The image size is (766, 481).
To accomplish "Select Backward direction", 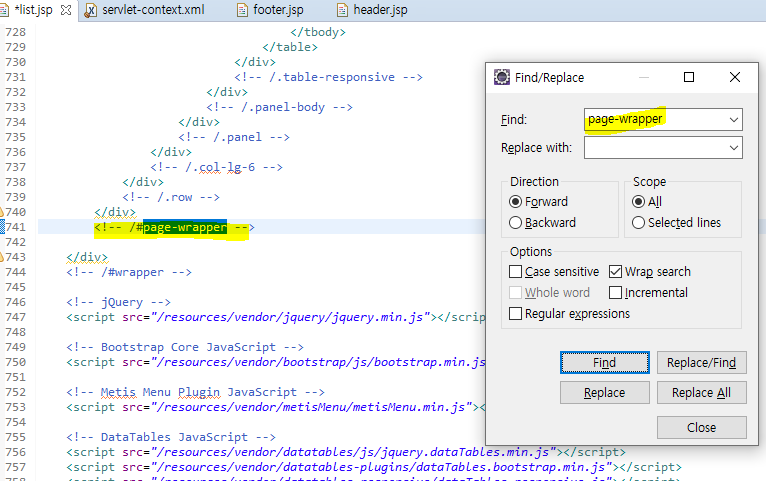I will tap(542, 223).
